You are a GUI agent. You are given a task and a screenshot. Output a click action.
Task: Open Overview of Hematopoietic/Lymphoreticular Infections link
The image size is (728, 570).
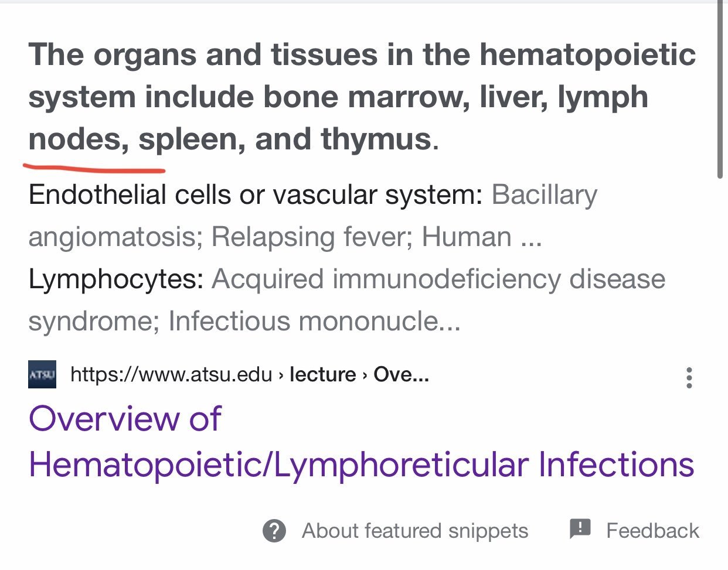361,441
